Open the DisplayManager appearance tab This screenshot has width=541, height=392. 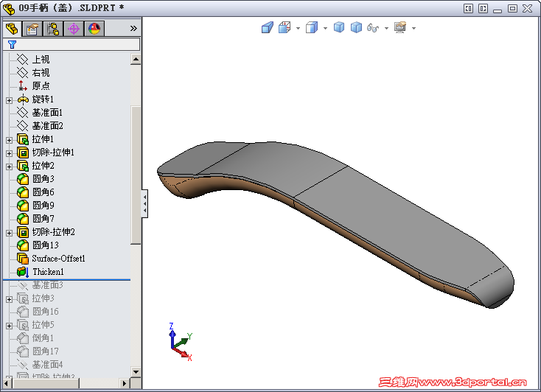(94, 29)
